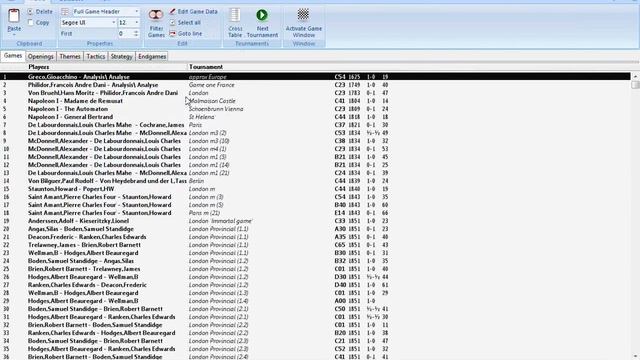Click the Edit Game Data button
Image resolution: width=640 pixels, height=360 pixels.
[x=193, y=11]
